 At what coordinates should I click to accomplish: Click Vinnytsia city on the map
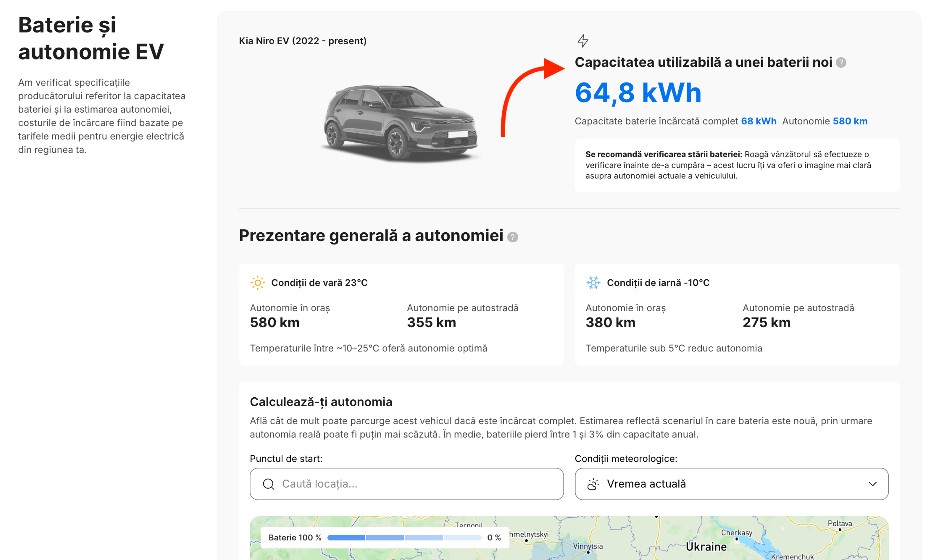588,546
